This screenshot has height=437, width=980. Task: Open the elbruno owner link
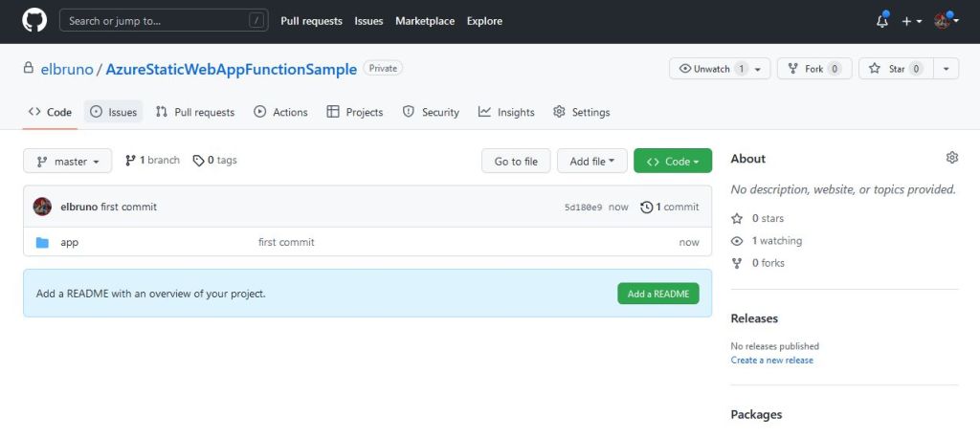[x=66, y=69]
